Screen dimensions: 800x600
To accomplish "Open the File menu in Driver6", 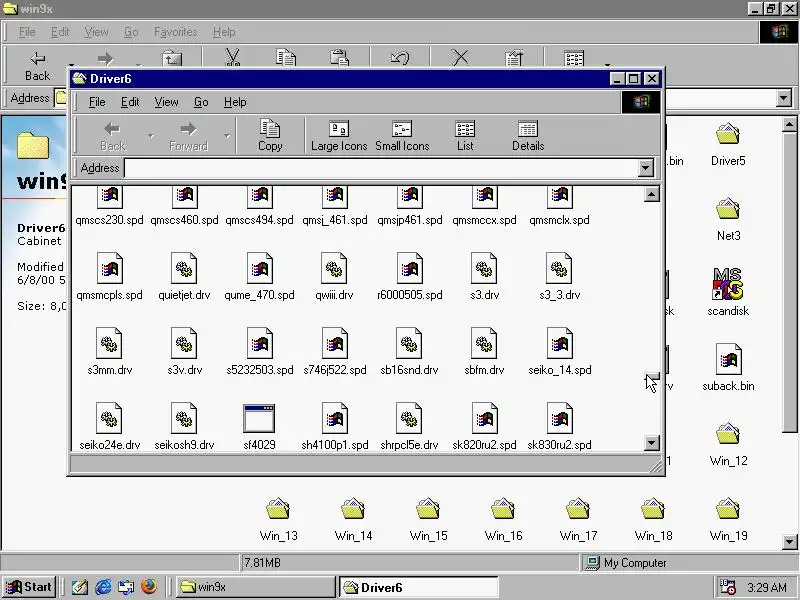I will click(x=97, y=102).
